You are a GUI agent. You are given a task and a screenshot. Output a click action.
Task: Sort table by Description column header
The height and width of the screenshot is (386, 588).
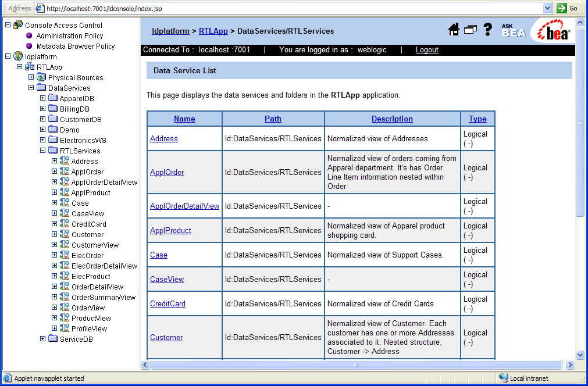tap(392, 119)
